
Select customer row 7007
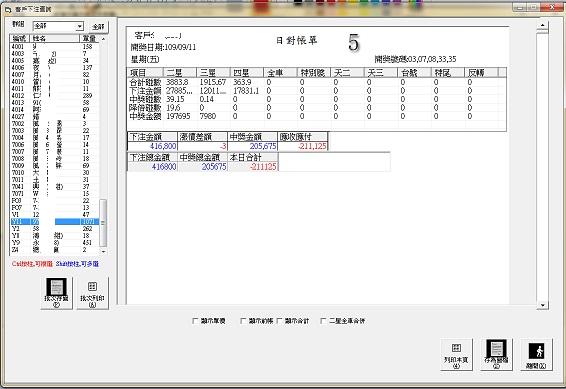(x=54, y=152)
